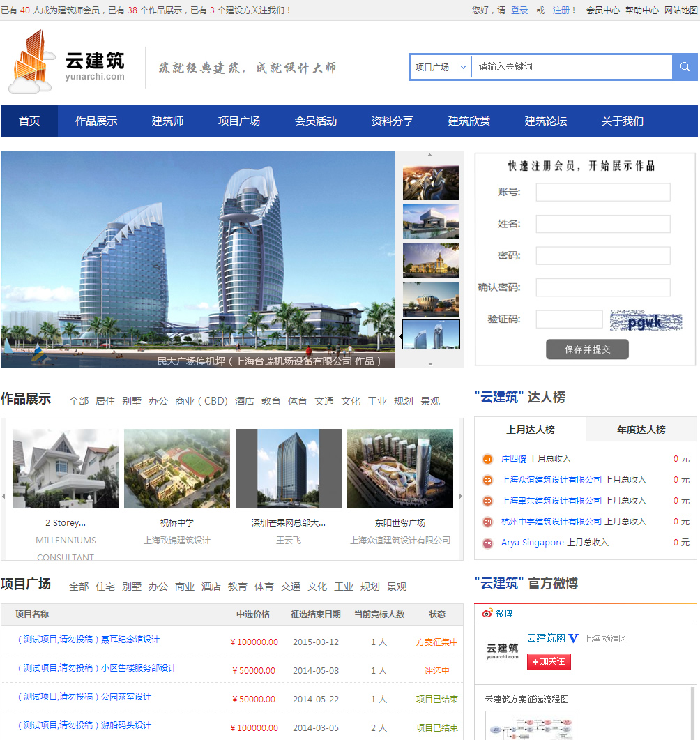Click the left arrow of works carousel
This screenshot has height=740, width=700.
3,496
